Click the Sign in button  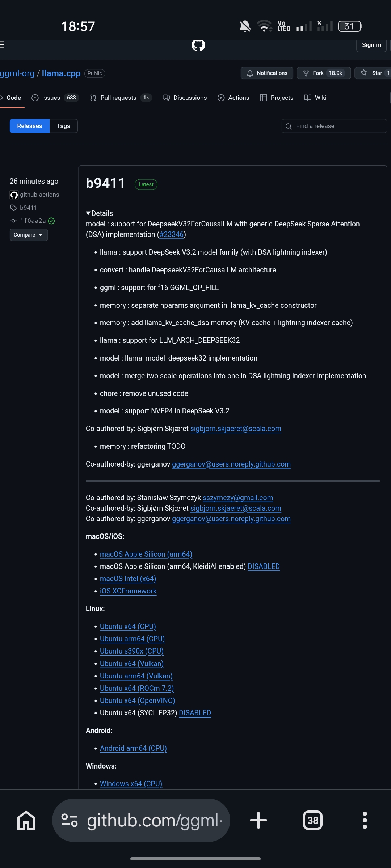tap(371, 45)
